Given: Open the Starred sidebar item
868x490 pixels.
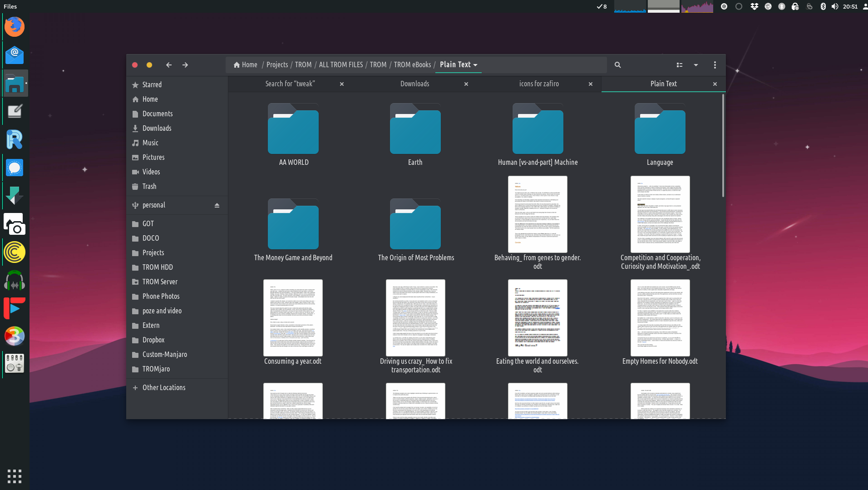Looking at the screenshot, I should coord(152,85).
